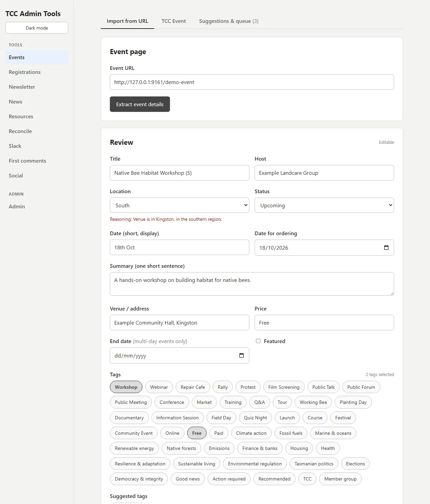Viewport: 430px width, 504px height.
Task: Open the Admin section link
Action: pos(37,207)
